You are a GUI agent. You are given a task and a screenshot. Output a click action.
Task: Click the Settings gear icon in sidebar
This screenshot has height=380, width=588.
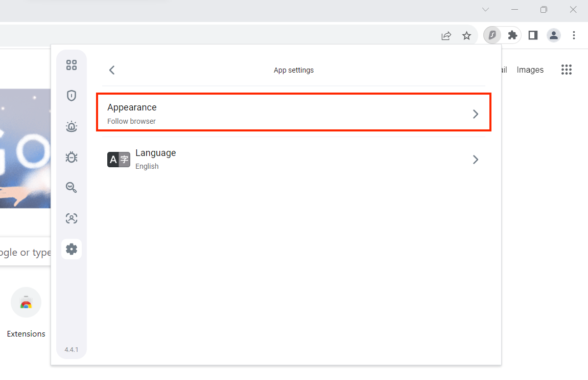tap(72, 249)
